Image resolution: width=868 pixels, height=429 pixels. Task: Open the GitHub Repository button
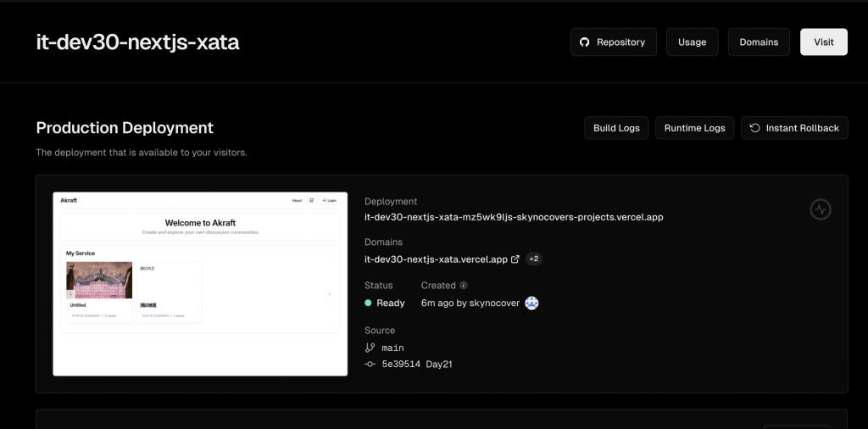[x=613, y=42]
